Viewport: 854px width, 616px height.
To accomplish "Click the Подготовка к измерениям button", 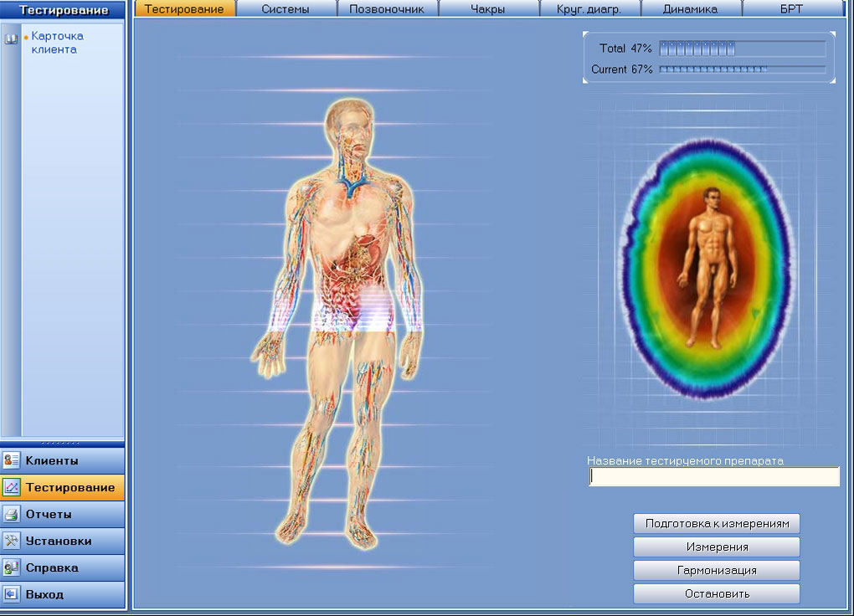I will 717,523.
